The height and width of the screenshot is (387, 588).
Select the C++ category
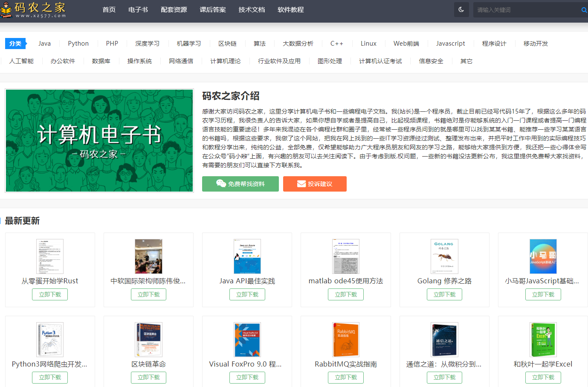point(337,44)
